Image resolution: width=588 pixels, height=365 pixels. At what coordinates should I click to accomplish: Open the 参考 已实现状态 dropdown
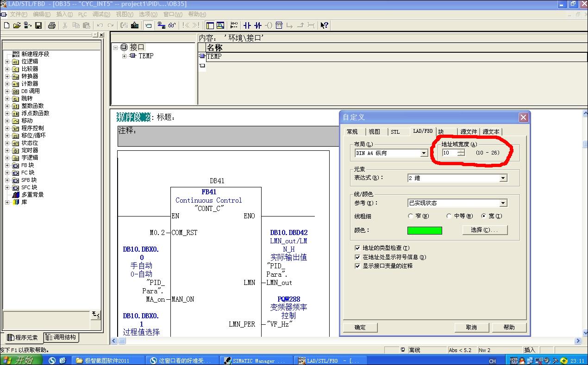click(503, 203)
